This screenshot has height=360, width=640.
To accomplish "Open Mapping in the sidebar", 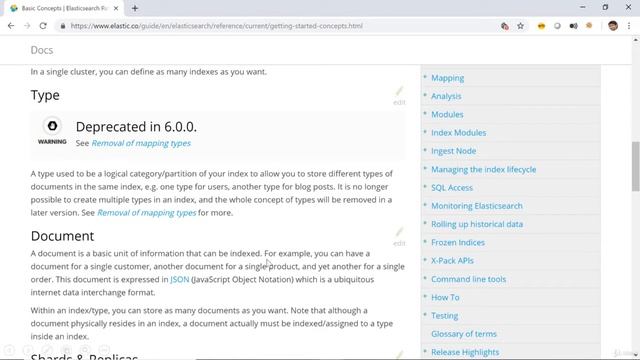I will click(447, 78).
